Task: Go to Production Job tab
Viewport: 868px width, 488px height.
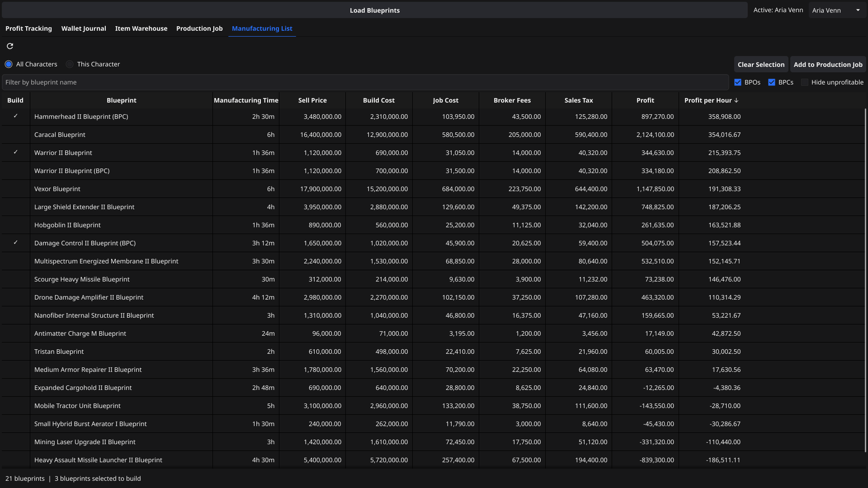Action: click(x=199, y=28)
